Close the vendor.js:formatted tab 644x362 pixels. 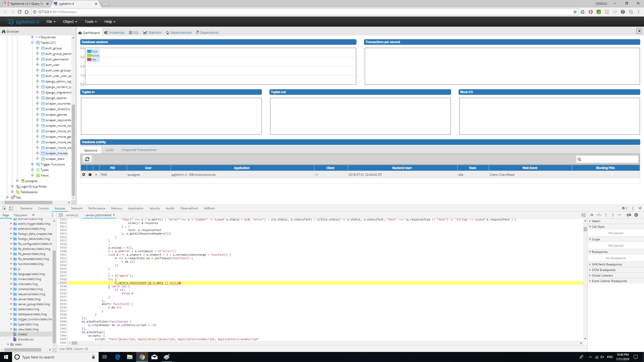tap(114, 215)
